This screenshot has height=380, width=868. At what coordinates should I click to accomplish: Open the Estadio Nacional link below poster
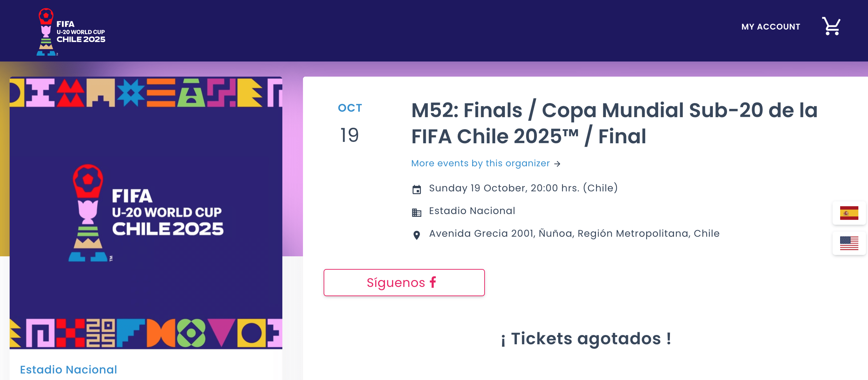coord(68,369)
